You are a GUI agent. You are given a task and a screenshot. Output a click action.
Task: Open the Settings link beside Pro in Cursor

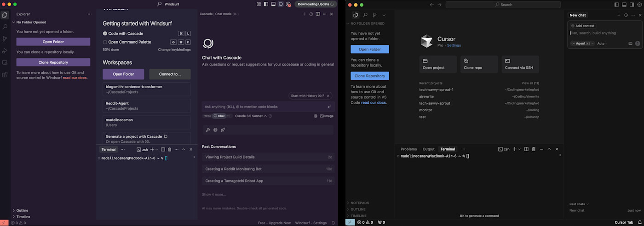(x=454, y=45)
